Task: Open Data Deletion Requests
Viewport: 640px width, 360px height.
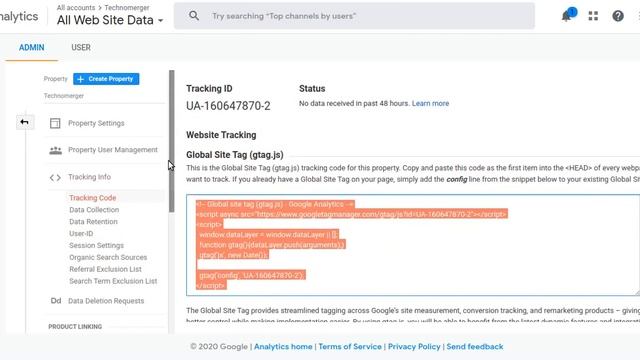Action: (106, 301)
